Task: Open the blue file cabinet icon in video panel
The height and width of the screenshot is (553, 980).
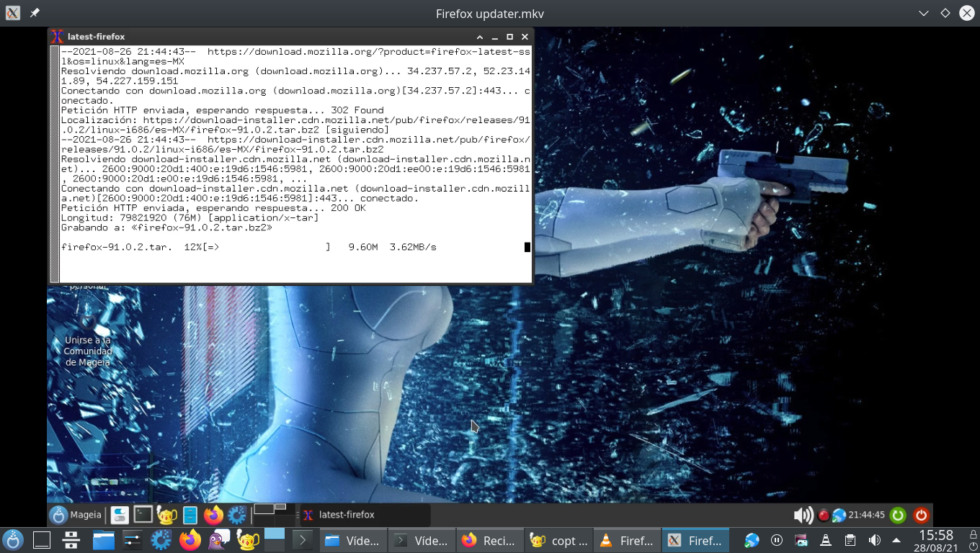Action: pyautogui.click(x=190, y=515)
